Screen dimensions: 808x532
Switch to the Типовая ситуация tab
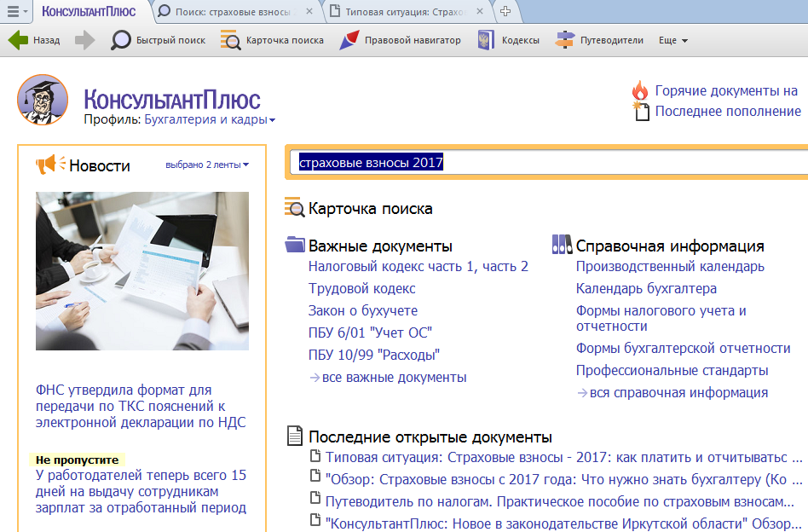[401, 12]
